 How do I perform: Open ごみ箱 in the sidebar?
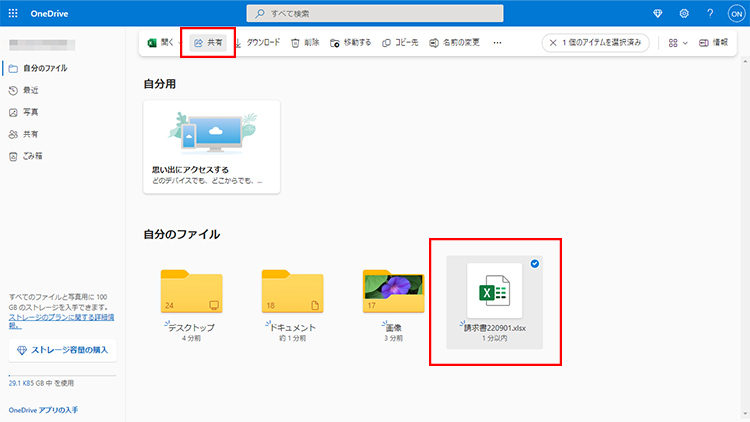click(x=33, y=156)
